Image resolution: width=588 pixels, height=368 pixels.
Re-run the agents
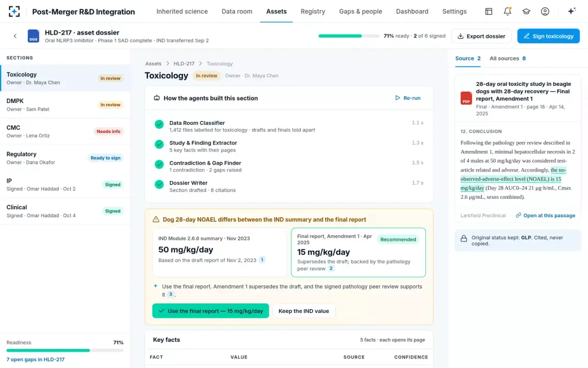pyautogui.click(x=408, y=98)
